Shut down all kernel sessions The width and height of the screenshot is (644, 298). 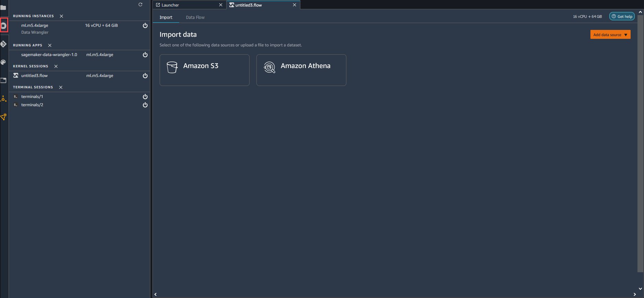pos(56,66)
